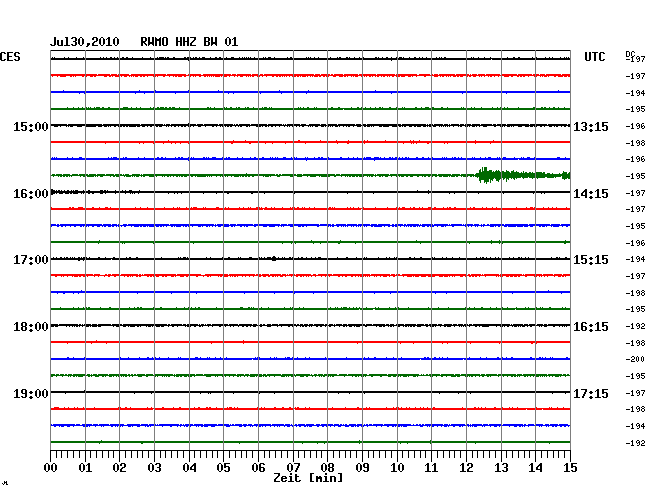Select minute tick label 14
650x494 pixels.
pos(535,467)
